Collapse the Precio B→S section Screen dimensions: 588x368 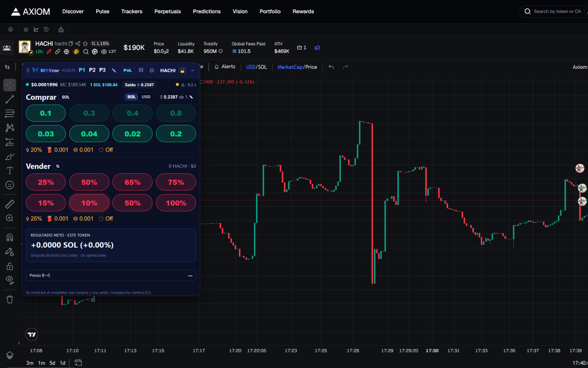click(x=190, y=276)
